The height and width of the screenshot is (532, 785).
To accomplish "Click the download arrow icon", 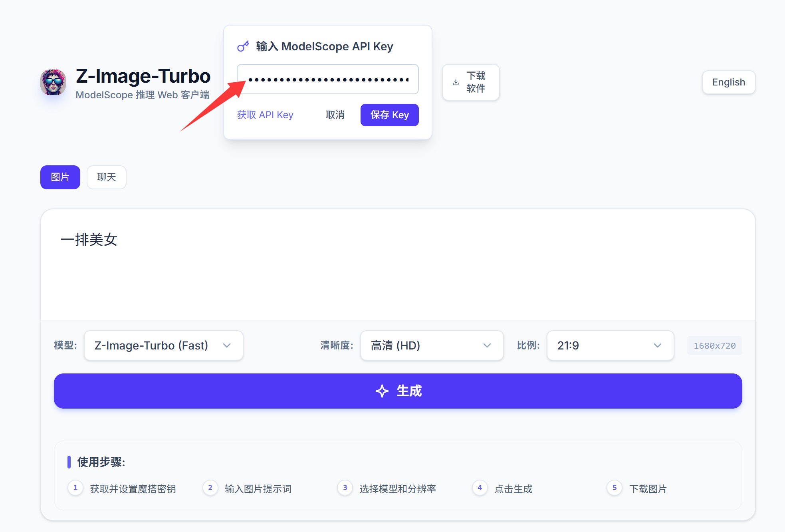I will pos(456,82).
